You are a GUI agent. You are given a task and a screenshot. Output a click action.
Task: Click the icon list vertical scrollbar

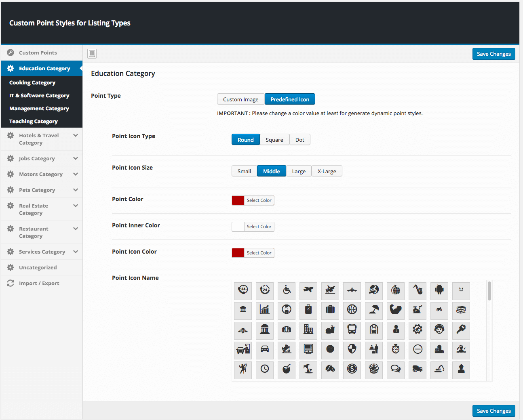489,292
